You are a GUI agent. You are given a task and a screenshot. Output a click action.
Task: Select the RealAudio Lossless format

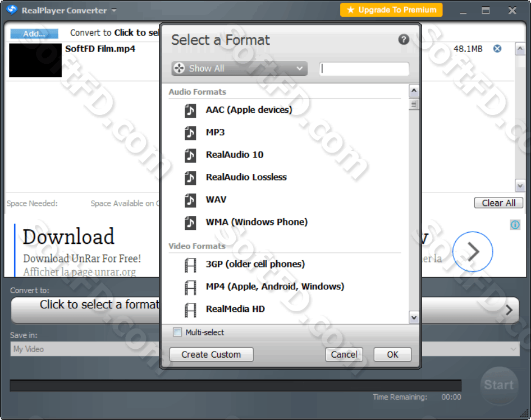[x=246, y=177]
